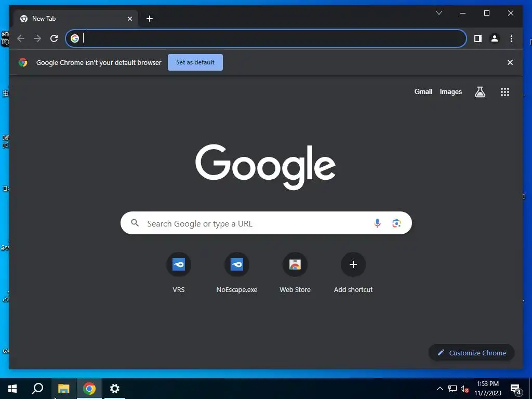This screenshot has width=532, height=399.
Task: Click the Google search box
Action: [x=266, y=223]
